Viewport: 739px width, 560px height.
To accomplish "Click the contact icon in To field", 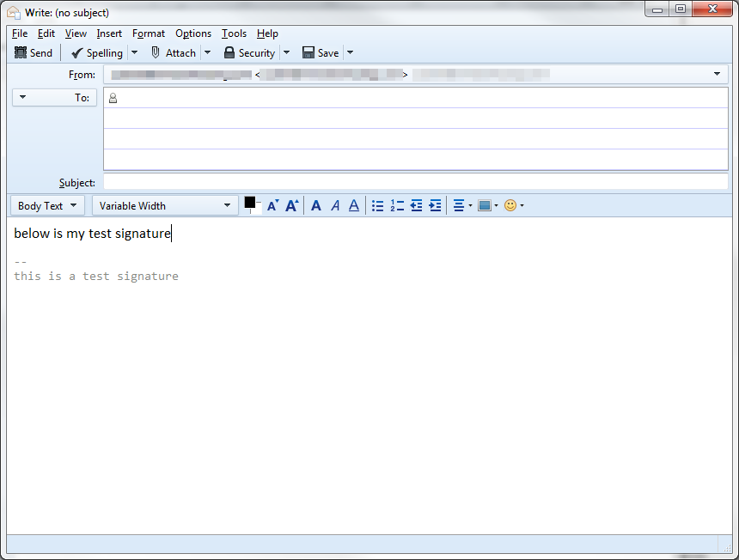I will pos(113,98).
